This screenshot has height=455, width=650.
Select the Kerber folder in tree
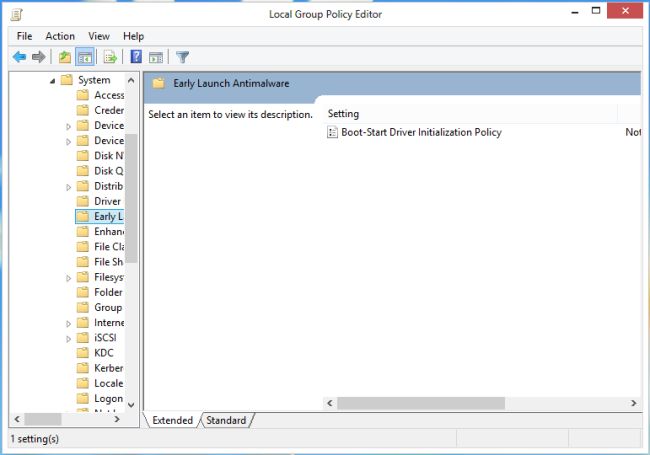(101, 368)
